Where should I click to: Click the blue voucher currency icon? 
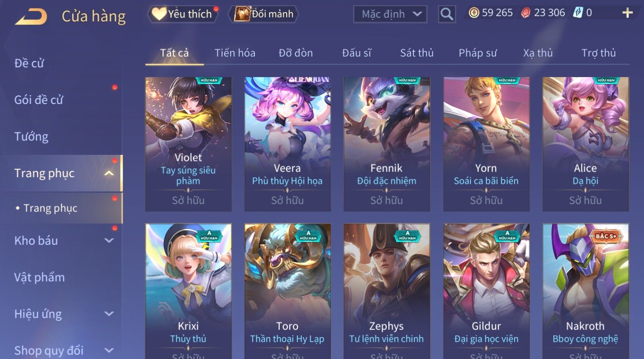pos(578,13)
